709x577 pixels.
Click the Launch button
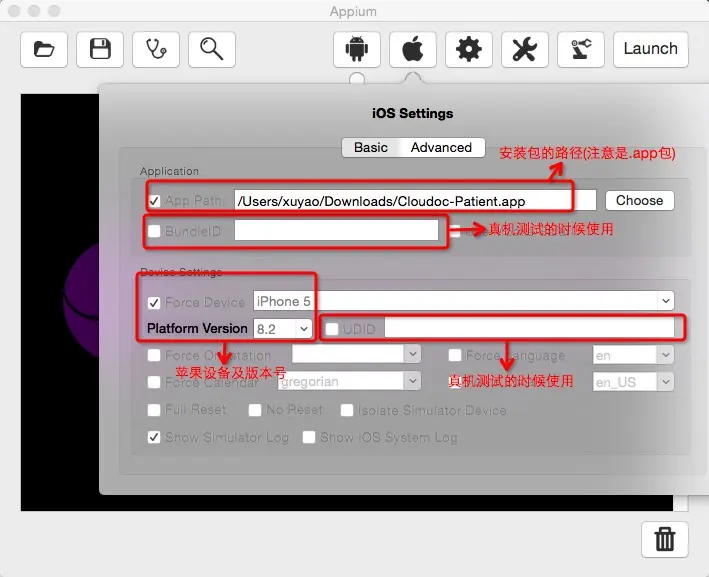click(651, 49)
